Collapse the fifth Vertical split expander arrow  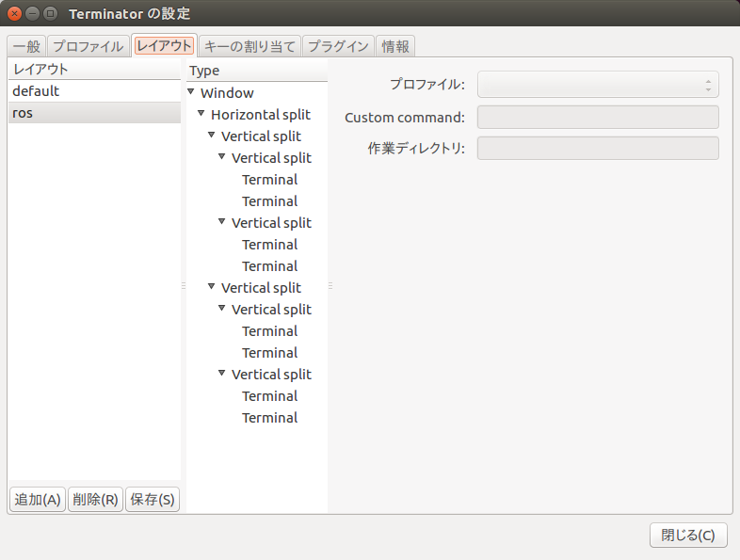pyautogui.click(x=222, y=308)
